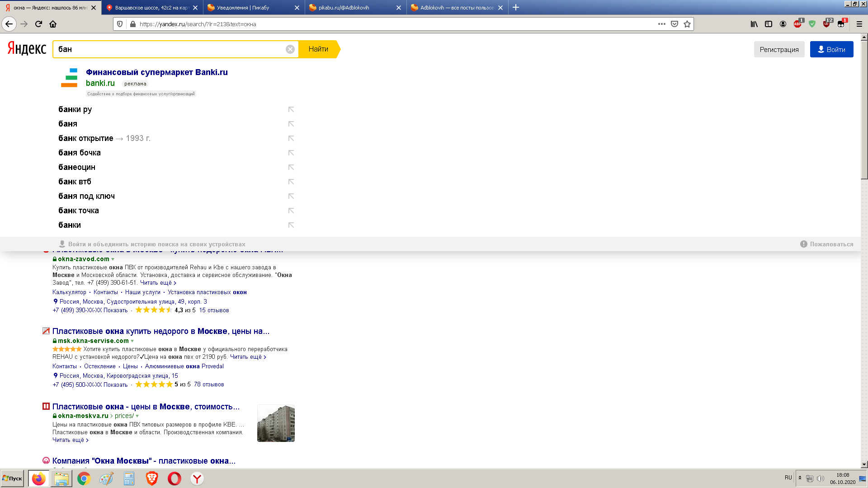Bookmark this page with the star
Screen dimensions: 868x488
687,24
